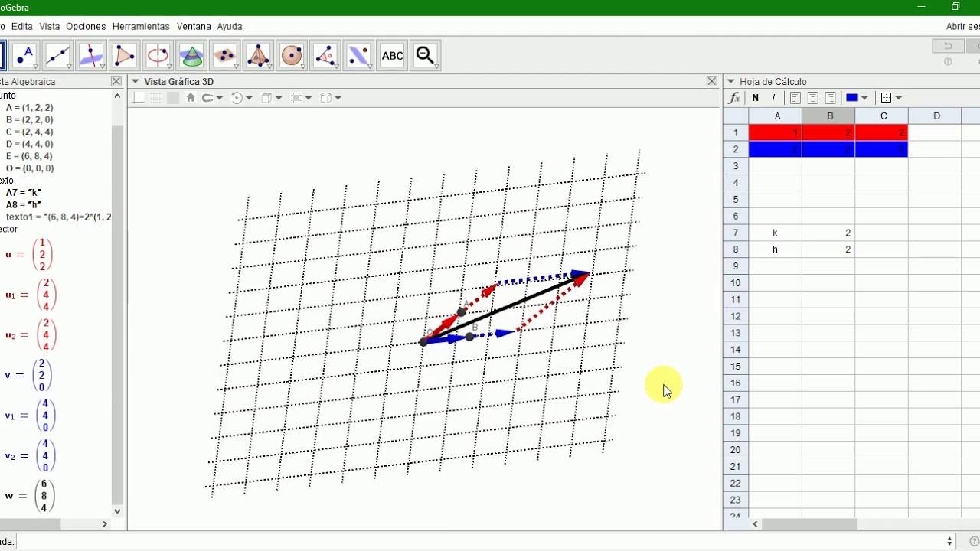
Task: Open the clipping box dropdown arrow
Action: tap(309, 98)
